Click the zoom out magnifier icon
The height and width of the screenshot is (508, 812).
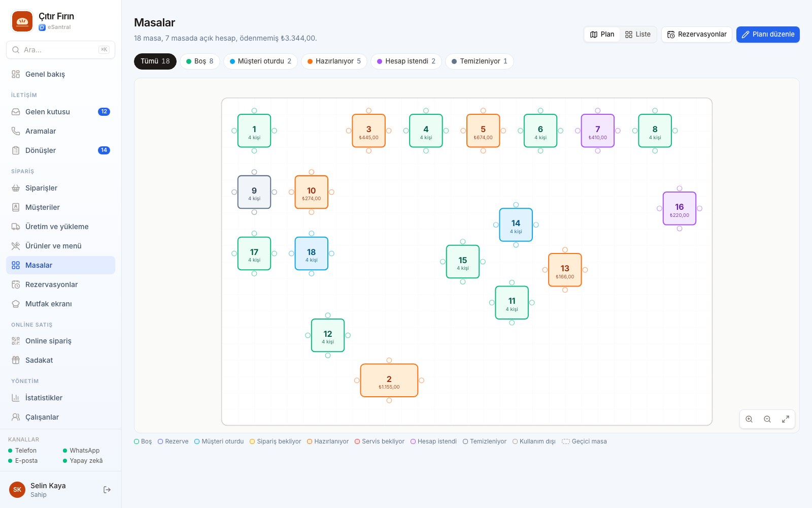(767, 419)
